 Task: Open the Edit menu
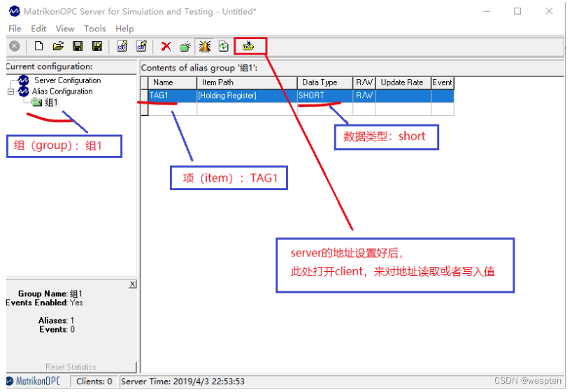pyautogui.click(x=38, y=29)
